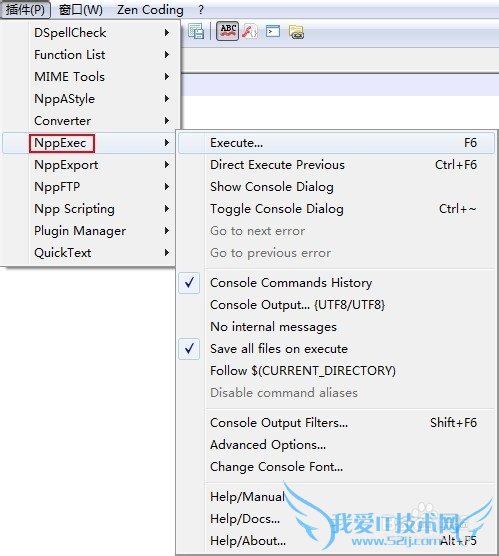Select the QuickText label
Screen dimensions: 499x556
coord(62,253)
